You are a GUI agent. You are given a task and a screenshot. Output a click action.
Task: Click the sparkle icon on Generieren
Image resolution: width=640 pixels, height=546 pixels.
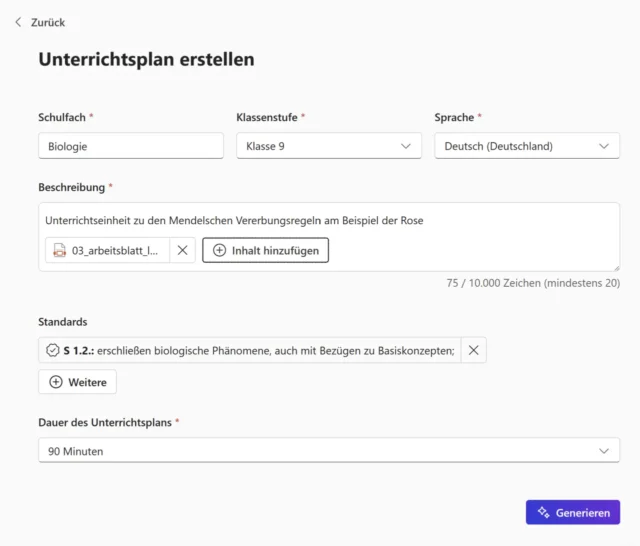click(x=544, y=512)
